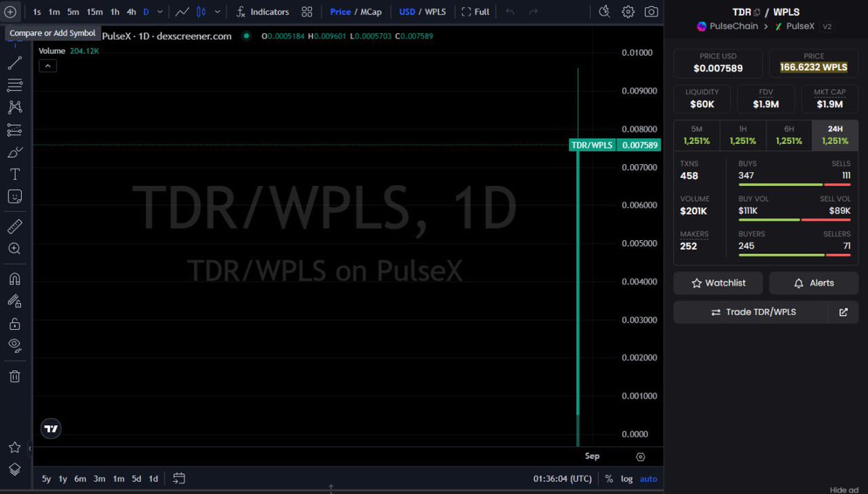
Task: Open the forecasting and measurement tools
Action: tap(14, 130)
